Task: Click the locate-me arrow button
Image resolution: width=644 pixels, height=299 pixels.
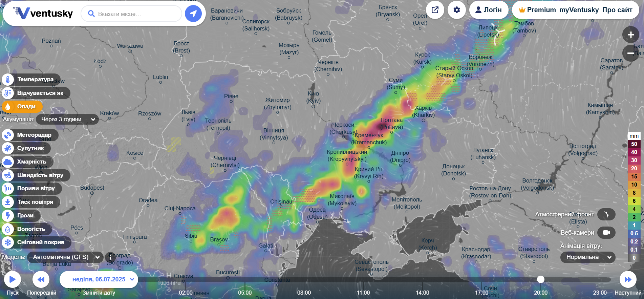Action: pos(193,14)
